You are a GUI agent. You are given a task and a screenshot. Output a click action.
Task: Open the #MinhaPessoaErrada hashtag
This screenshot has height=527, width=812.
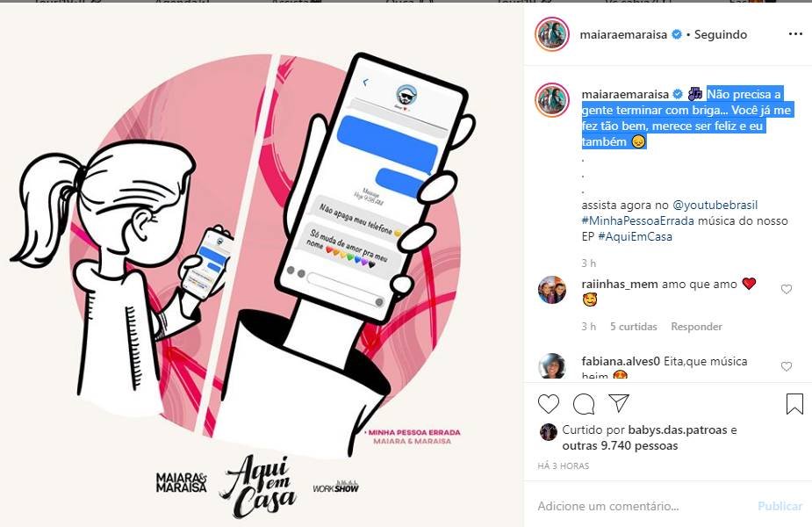tap(637, 220)
